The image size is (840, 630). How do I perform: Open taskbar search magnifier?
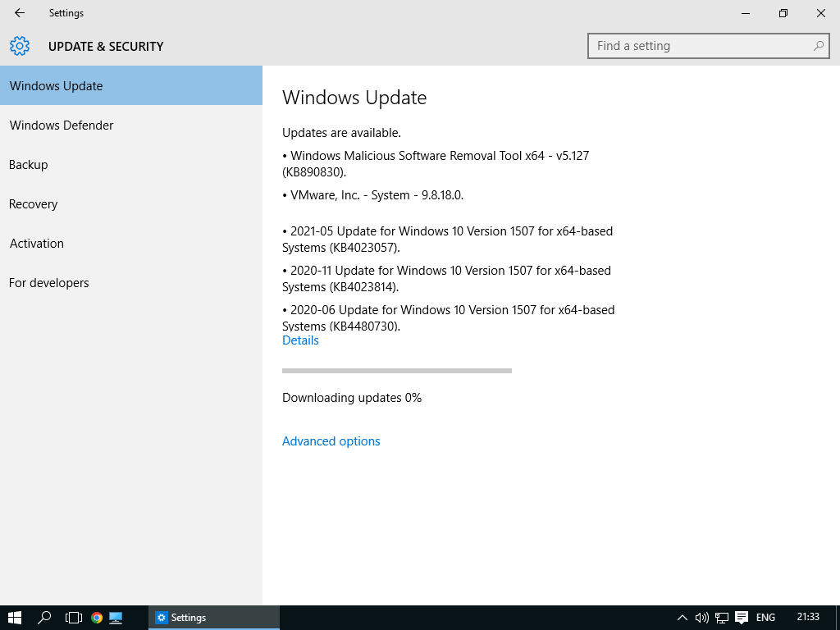click(x=45, y=618)
